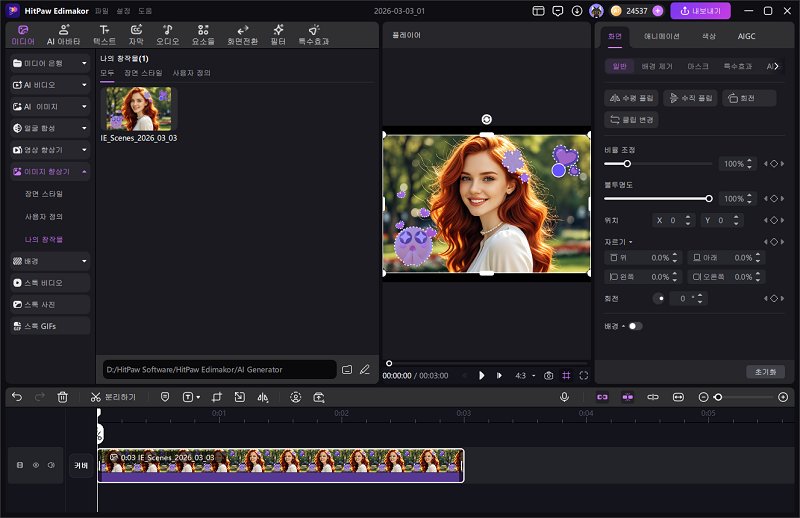Switch to the 애니메이션 tab
The image size is (800, 518).
tap(662, 36)
